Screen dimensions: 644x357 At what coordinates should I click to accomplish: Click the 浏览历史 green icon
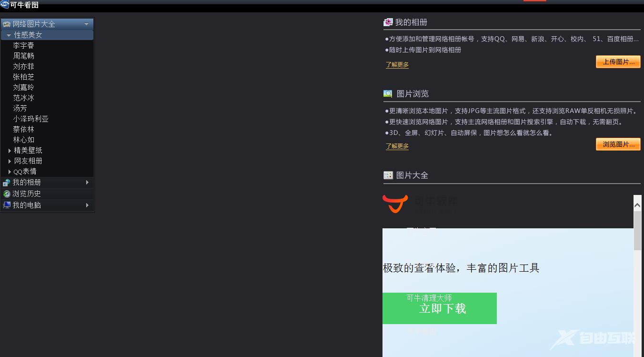7,194
